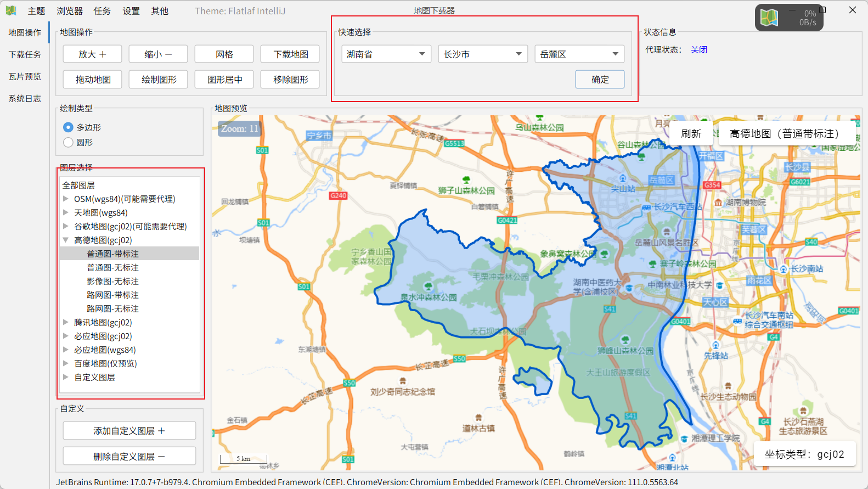868x489 pixels.
Task: Open the 岳麓区 district dropdown
Action: 579,54
